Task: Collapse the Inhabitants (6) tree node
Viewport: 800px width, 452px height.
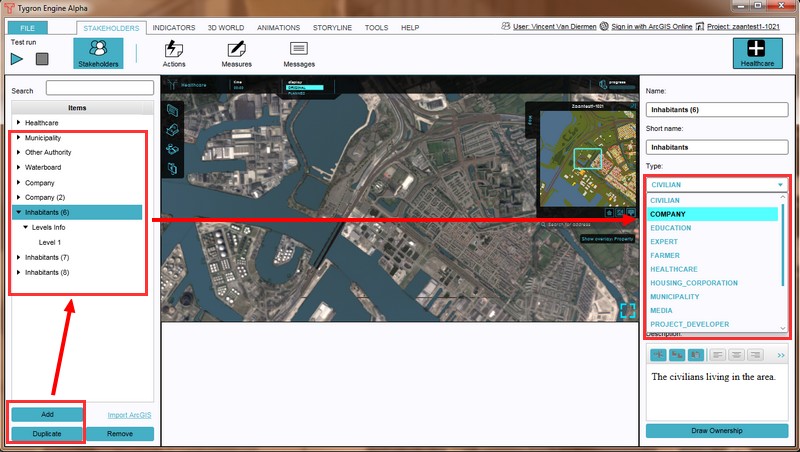Action: (19, 212)
